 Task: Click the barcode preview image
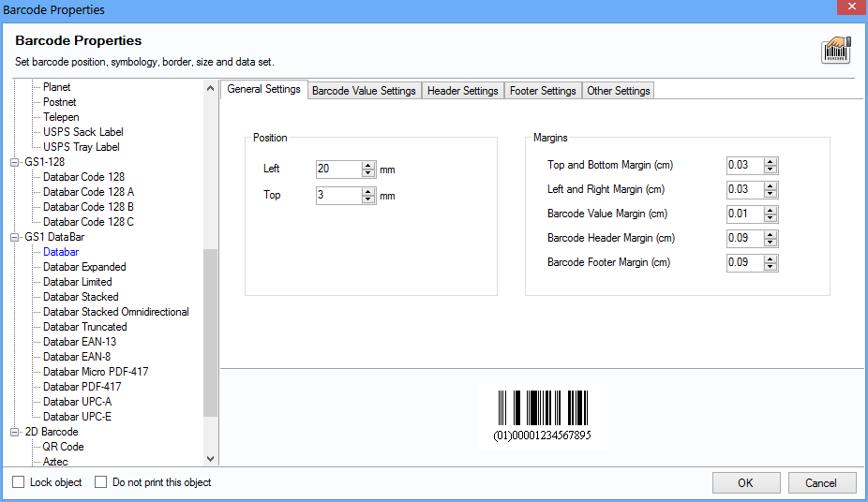click(x=543, y=416)
